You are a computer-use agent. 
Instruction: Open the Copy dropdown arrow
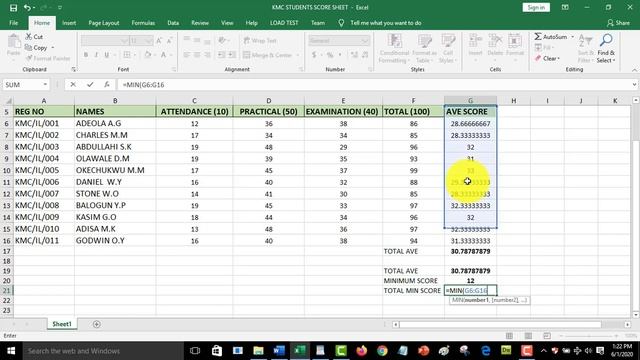coord(53,48)
